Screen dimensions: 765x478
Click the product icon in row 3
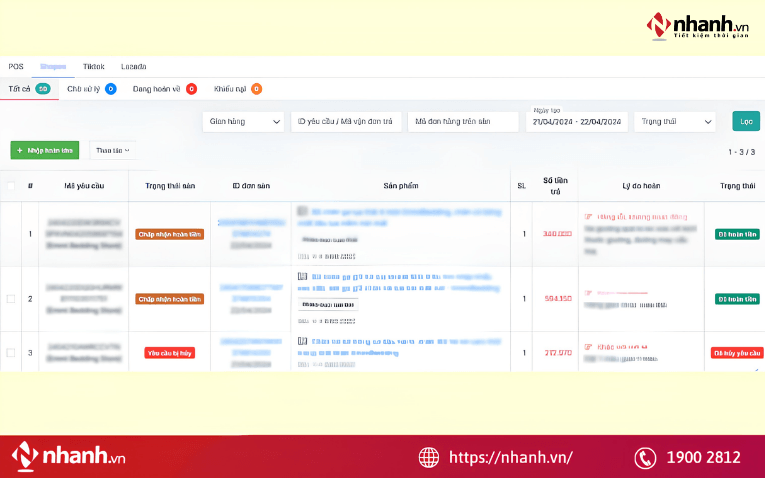point(302,341)
